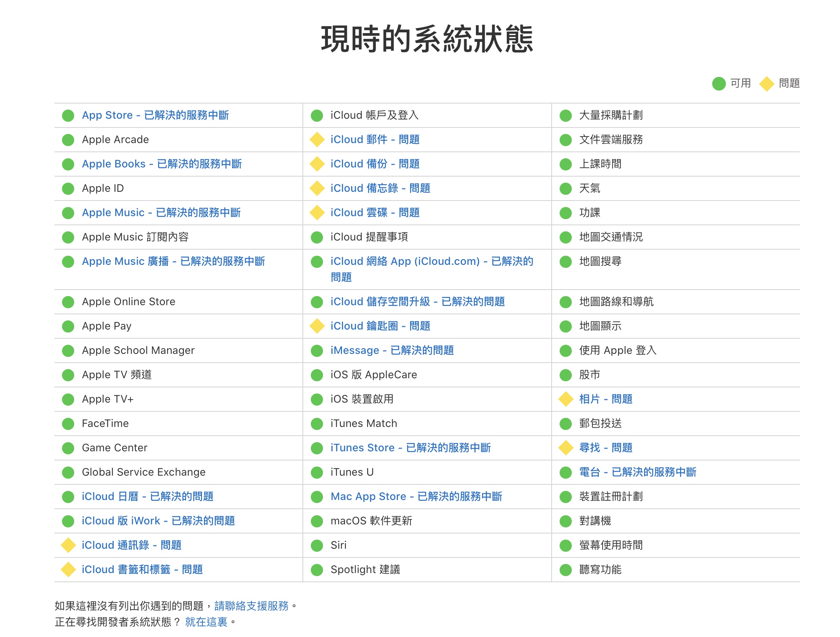Open iMessage resolved issue link
This screenshot has width=840, height=637.
tap(392, 350)
